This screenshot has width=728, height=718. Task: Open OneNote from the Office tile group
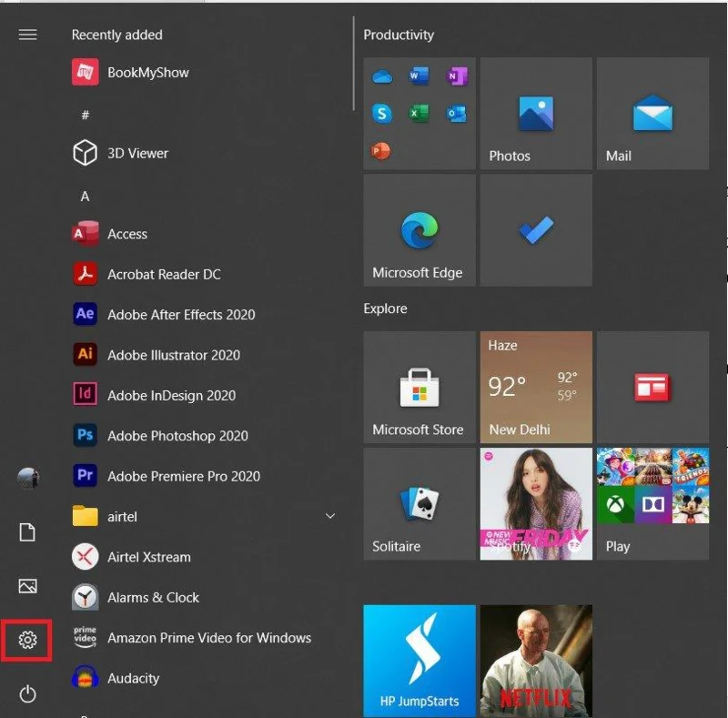coord(457,76)
